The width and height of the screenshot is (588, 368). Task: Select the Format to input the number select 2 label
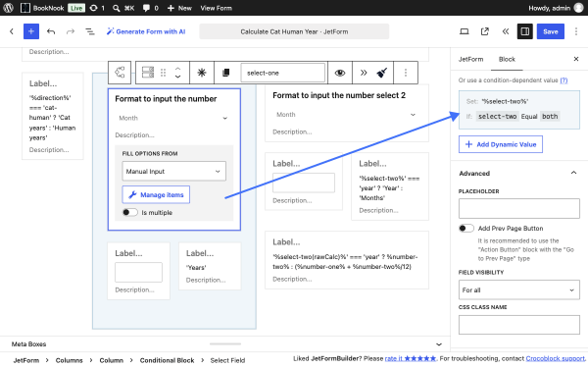pos(339,95)
